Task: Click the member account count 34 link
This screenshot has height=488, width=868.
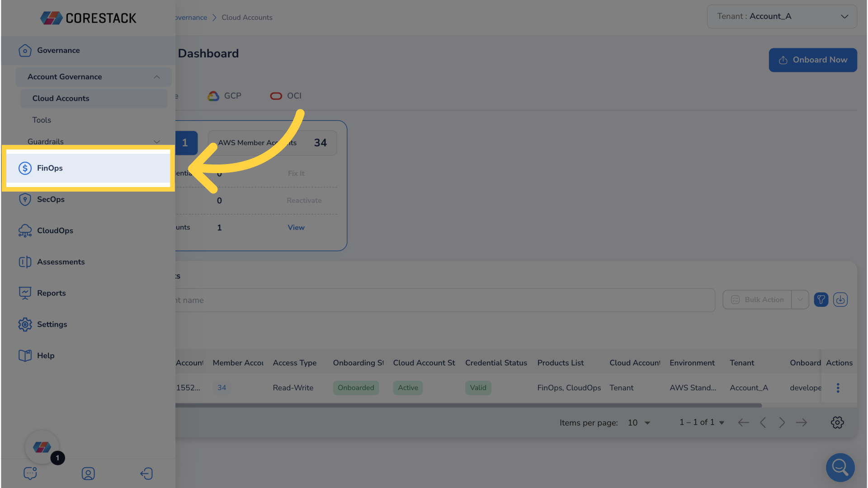Action: (x=222, y=388)
